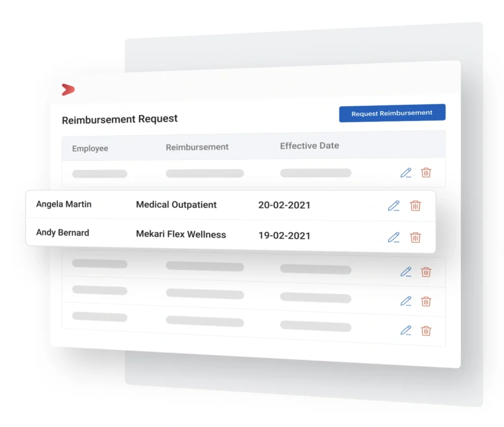Sort by the Employee column header
The image size is (504, 427).
click(x=90, y=148)
